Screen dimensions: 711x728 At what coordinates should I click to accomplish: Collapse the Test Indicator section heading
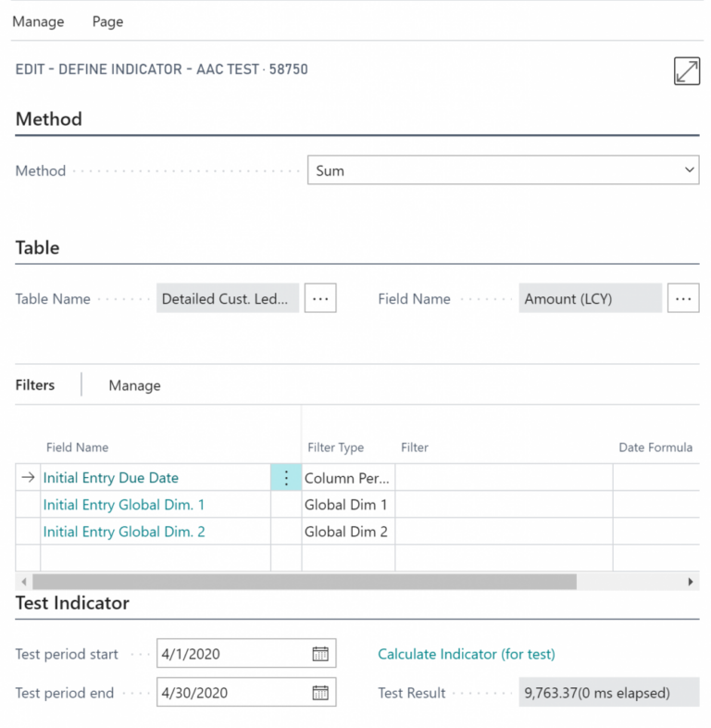(72, 603)
